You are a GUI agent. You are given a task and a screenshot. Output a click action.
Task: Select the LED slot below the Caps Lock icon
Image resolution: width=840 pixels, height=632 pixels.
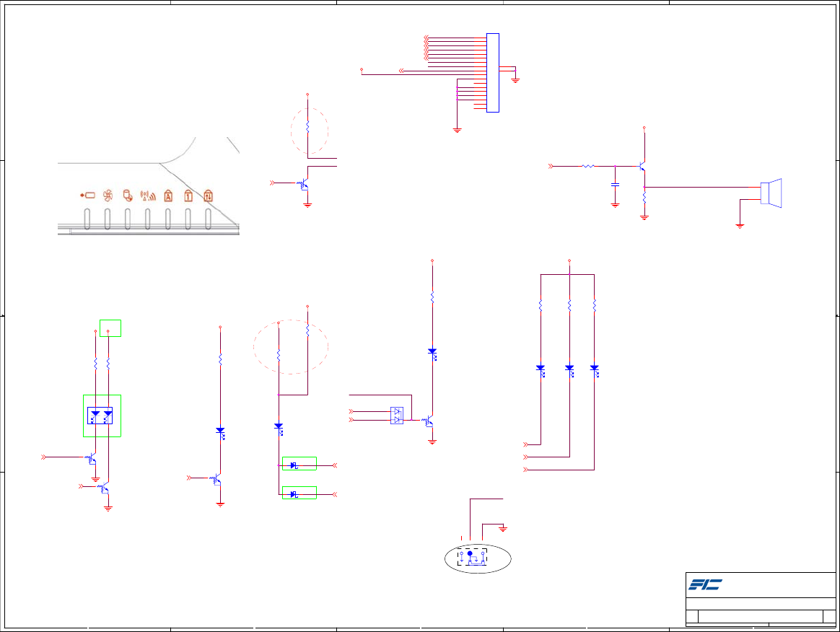point(168,219)
